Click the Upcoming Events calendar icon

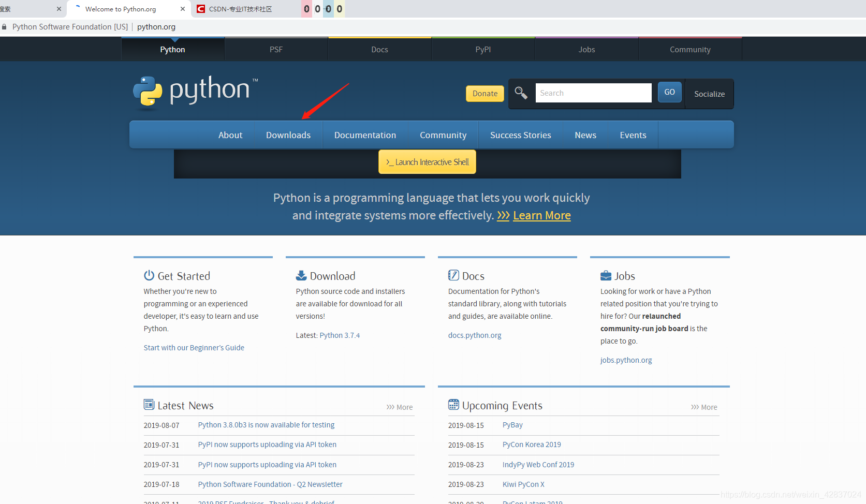pos(453,405)
